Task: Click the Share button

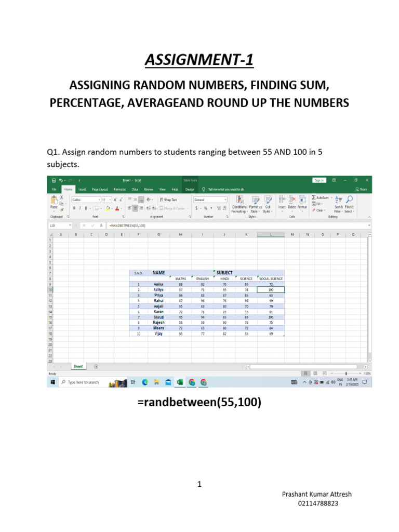Action: 361,189
